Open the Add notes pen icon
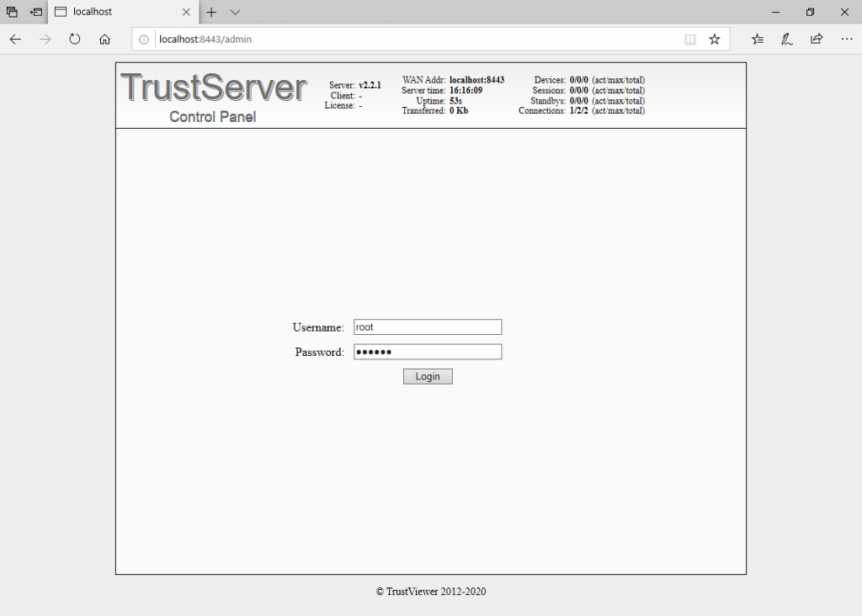The image size is (862, 616). (x=787, y=39)
